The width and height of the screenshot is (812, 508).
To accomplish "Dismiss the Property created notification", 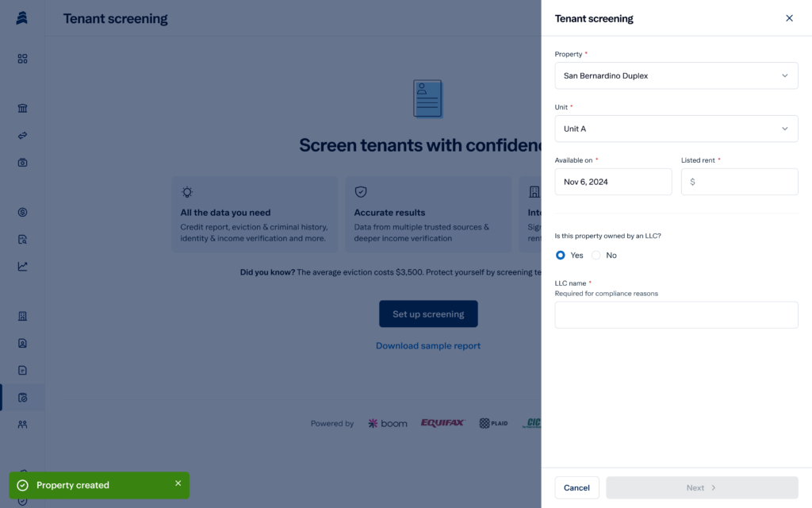I will [x=178, y=483].
